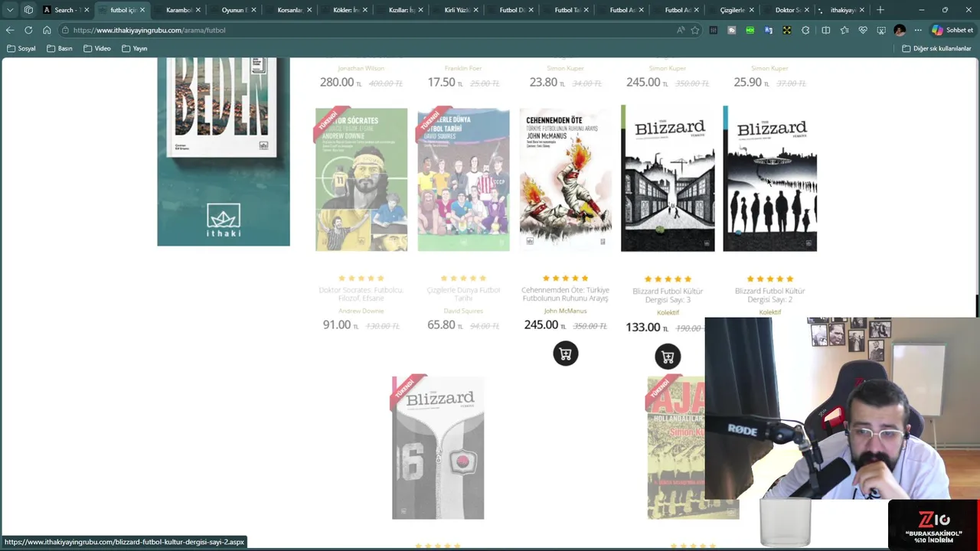Switch to the Kızıllar tab
Screen dimensions: 980x551
point(400,10)
